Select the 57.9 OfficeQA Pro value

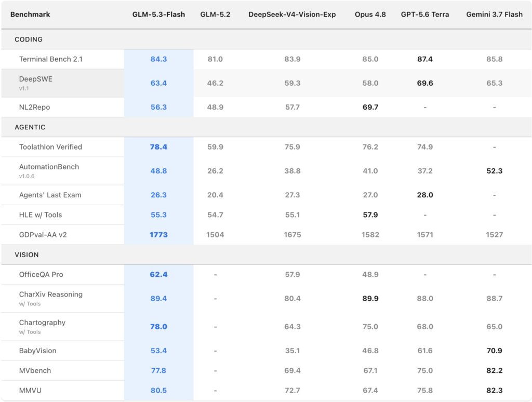pos(292,274)
